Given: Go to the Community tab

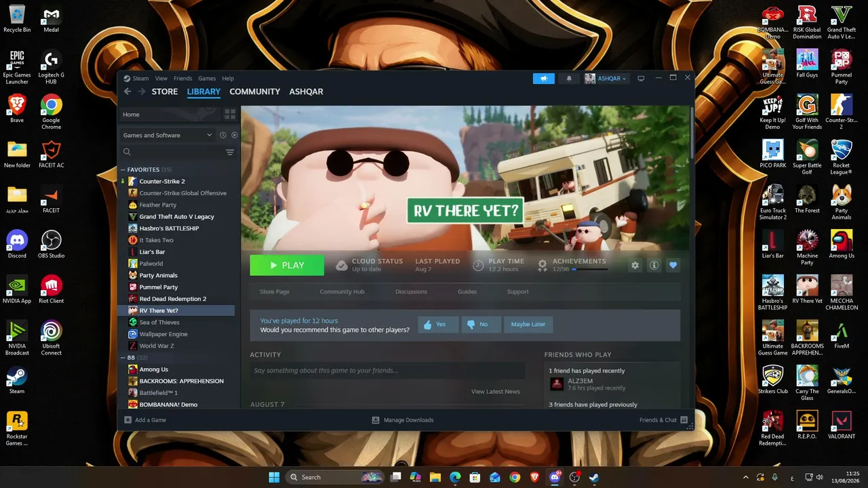Looking at the screenshot, I should 255,91.
